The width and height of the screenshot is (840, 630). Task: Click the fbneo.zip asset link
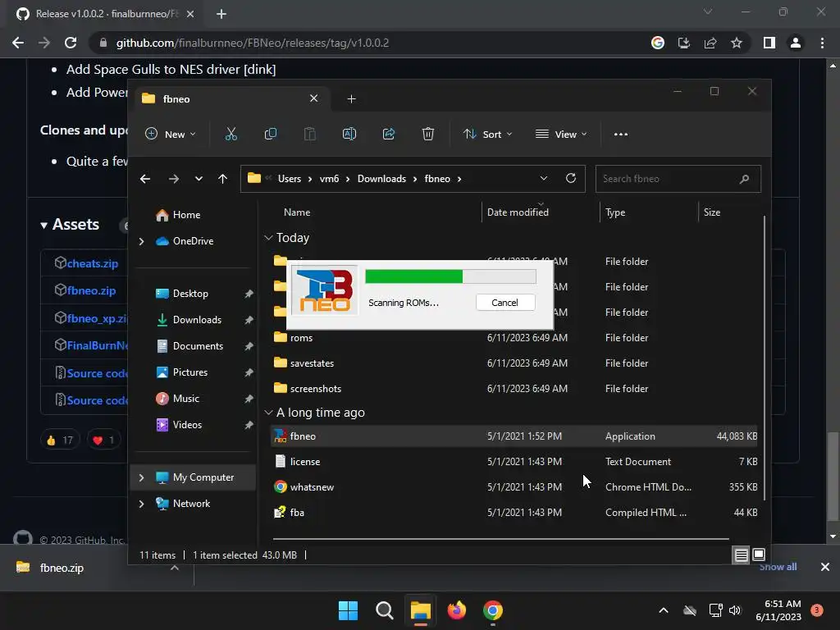tap(91, 291)
